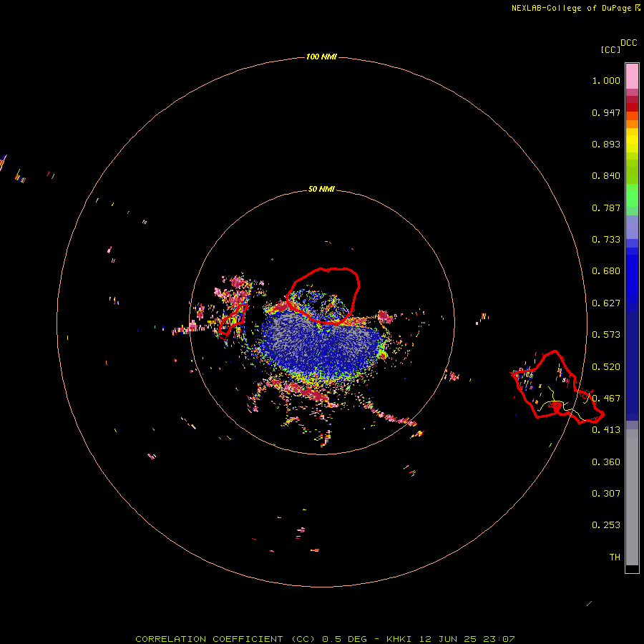The width and height of the screenshot is (644, 644).
Task: Click the 0.253 scale value
Action: point(606,525)
